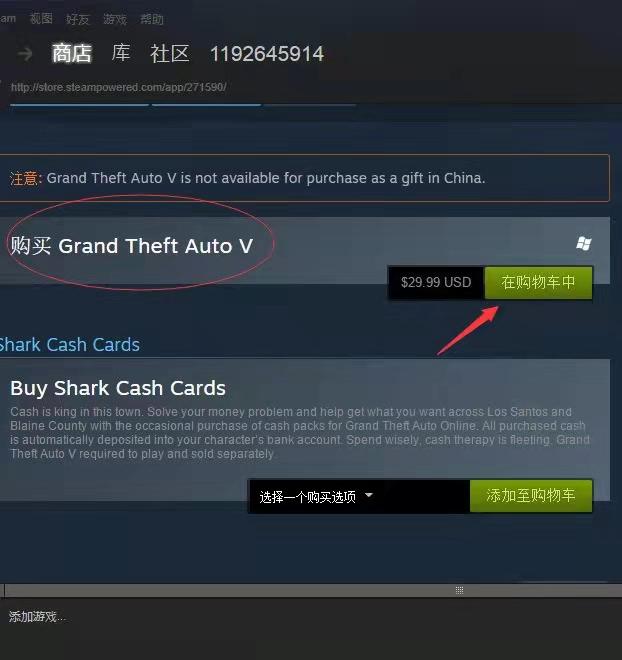
Task: Click the green 在购物车中 button
Action: coord(538,282)
